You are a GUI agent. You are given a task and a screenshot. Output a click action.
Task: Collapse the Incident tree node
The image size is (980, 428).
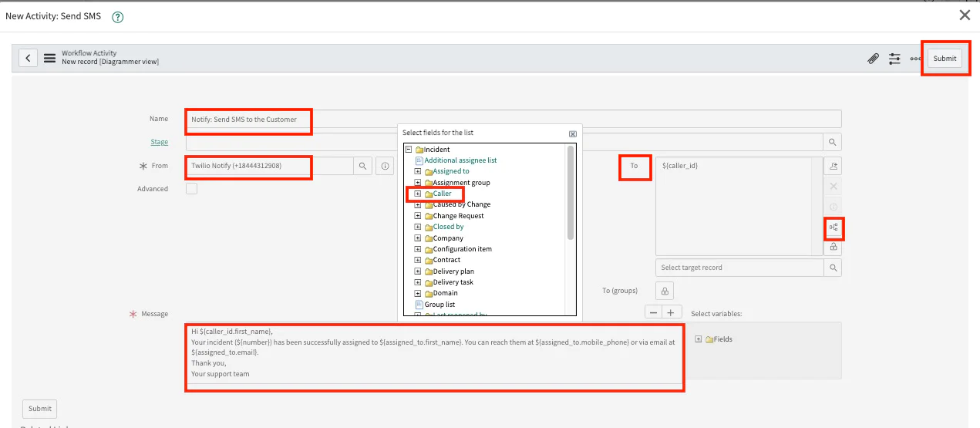(408, 150)
